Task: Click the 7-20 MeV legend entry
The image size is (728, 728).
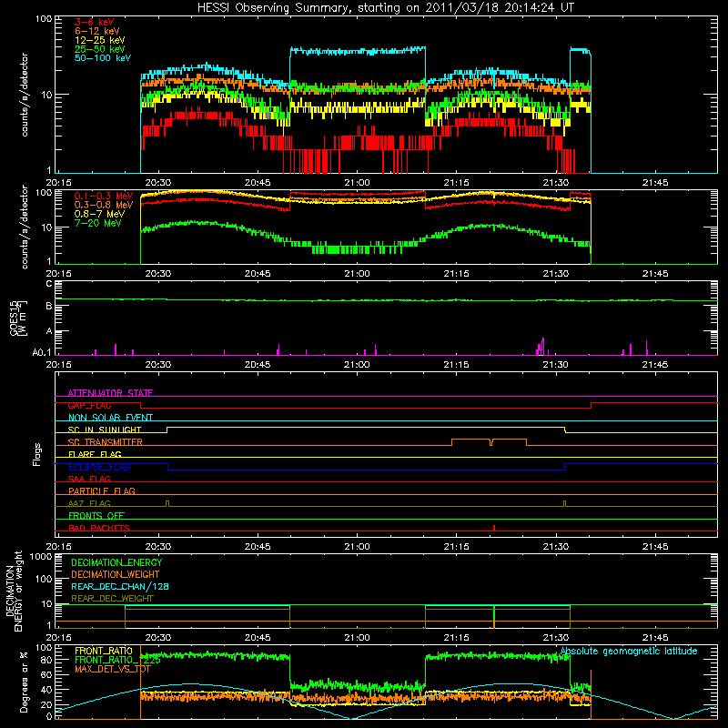Action: click(98, 223)
